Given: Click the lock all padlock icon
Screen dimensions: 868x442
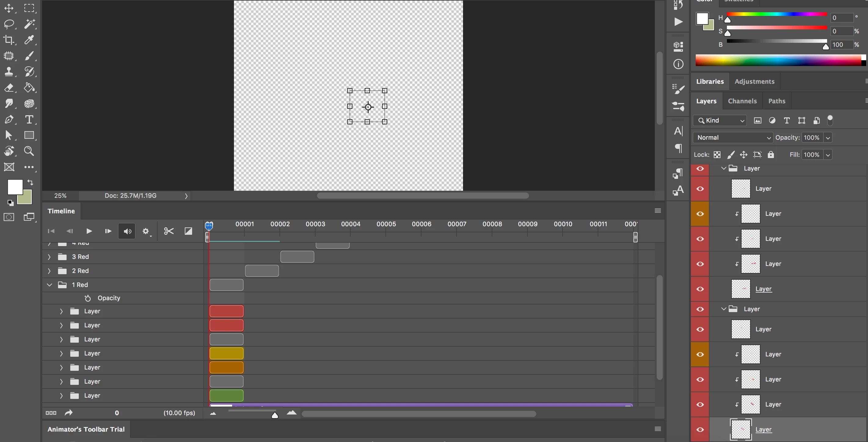Looking at the screenshot, I should point(771,155).
